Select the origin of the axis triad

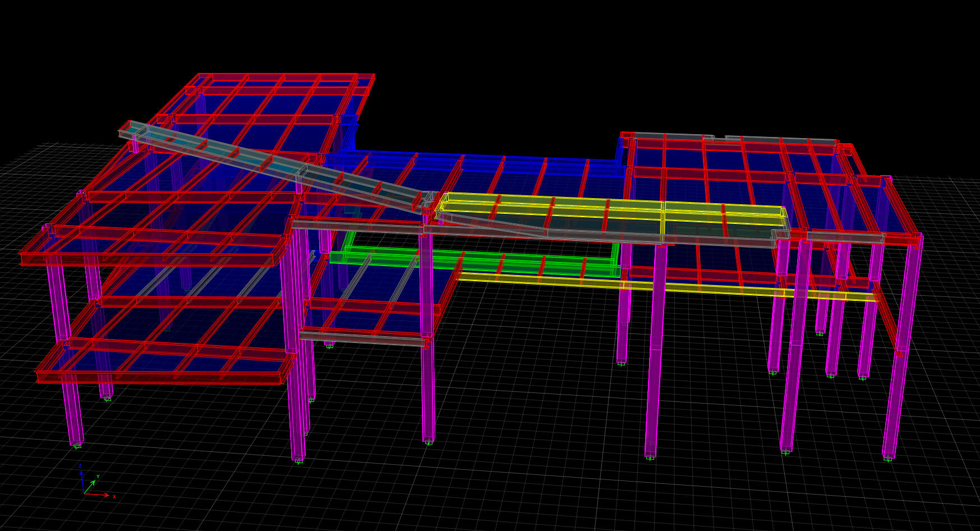(x=84, y=493)
